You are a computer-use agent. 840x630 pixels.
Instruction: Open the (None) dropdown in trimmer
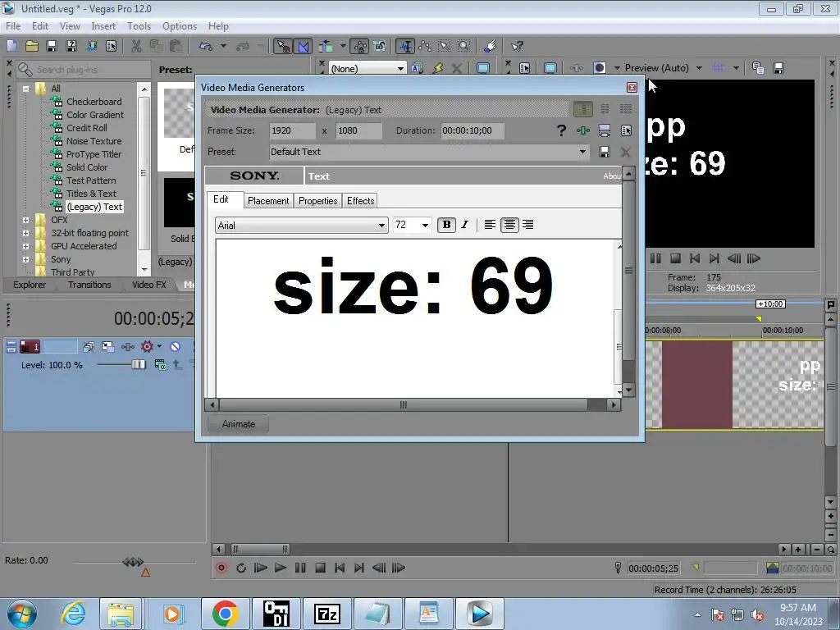coord(400,69)
